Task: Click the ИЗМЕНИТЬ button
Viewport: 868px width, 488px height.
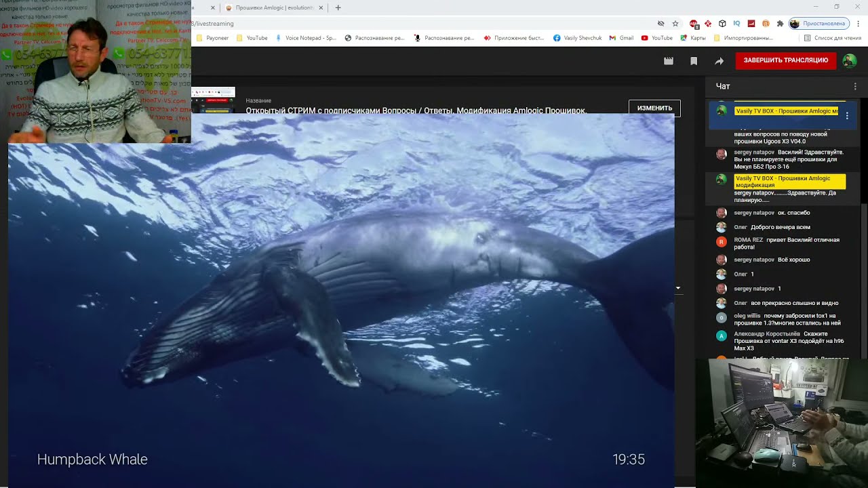Action: [x=654, y=108]
